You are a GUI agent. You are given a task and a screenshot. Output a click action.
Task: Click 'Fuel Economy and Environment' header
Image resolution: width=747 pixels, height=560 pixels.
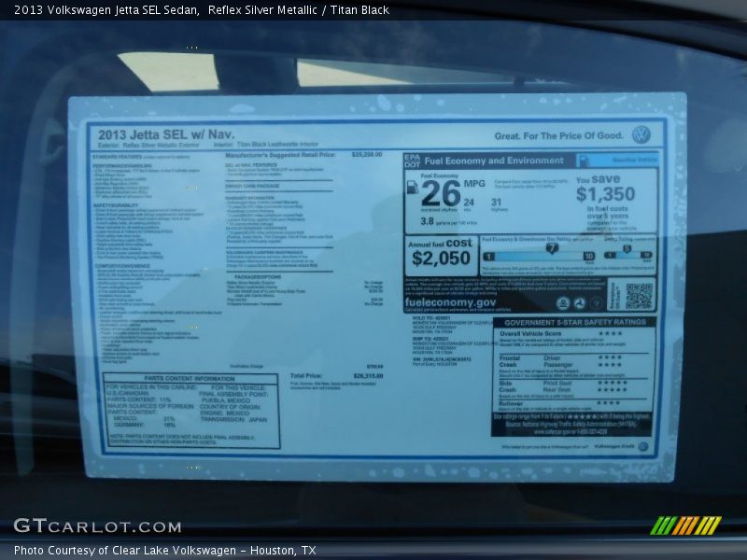pos(494,161)
